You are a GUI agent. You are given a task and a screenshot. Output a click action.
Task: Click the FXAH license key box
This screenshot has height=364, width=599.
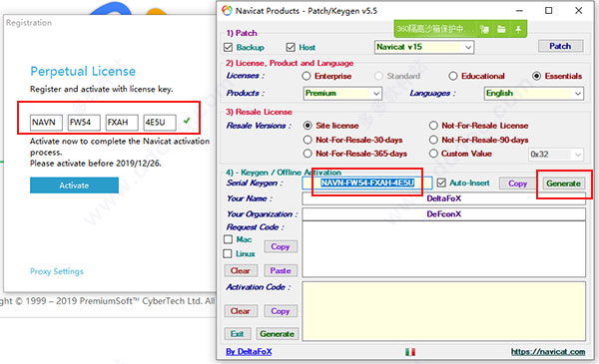coord(122,123)
